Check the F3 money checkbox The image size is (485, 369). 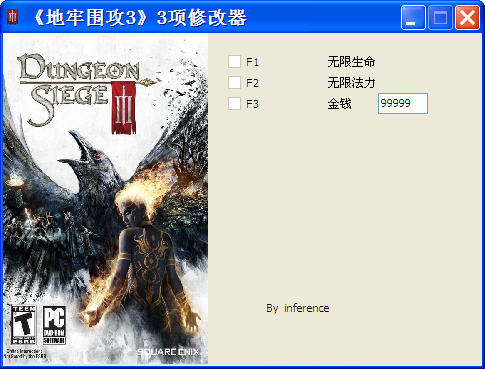click(x=234, y=103)
